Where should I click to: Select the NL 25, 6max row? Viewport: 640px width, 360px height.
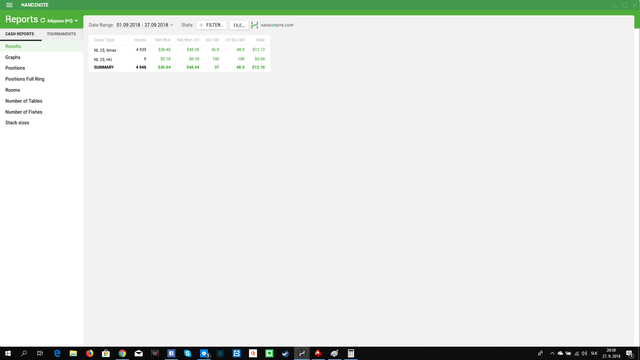tap(180, 50)
